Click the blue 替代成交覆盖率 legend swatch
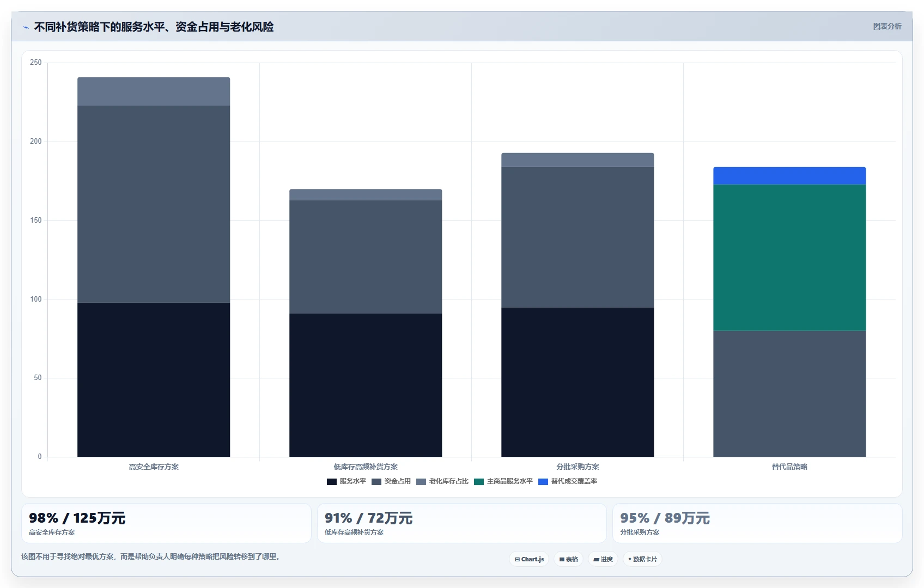The height and width of the screenshot is (588, 924). tap(543, 482)
